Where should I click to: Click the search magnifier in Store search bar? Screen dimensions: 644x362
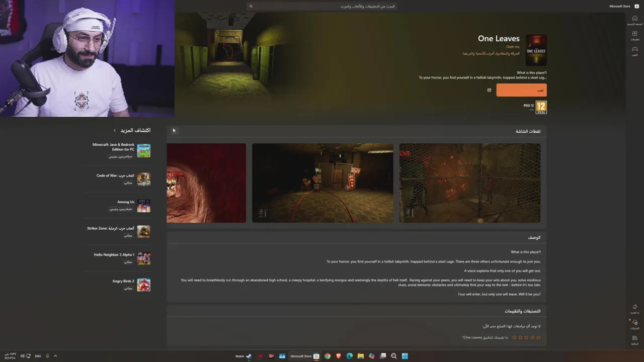click(251, 6)
